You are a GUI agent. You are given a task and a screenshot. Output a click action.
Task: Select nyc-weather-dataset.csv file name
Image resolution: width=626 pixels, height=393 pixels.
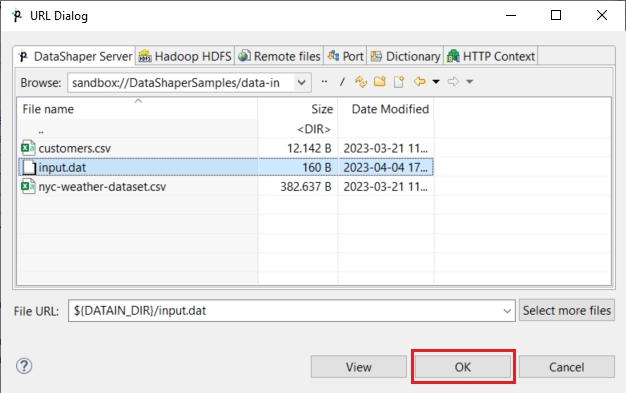point(102,187)
